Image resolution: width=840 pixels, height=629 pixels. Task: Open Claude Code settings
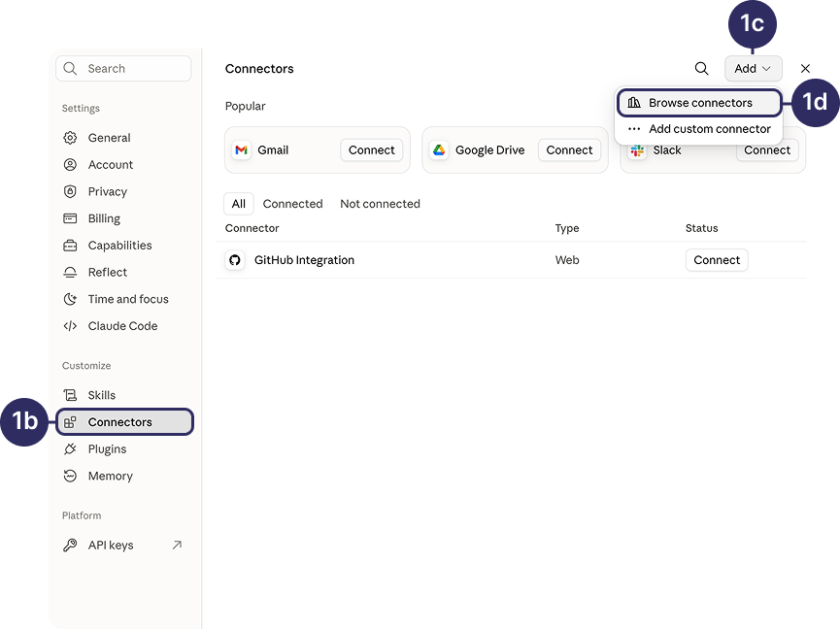point(123,326)
